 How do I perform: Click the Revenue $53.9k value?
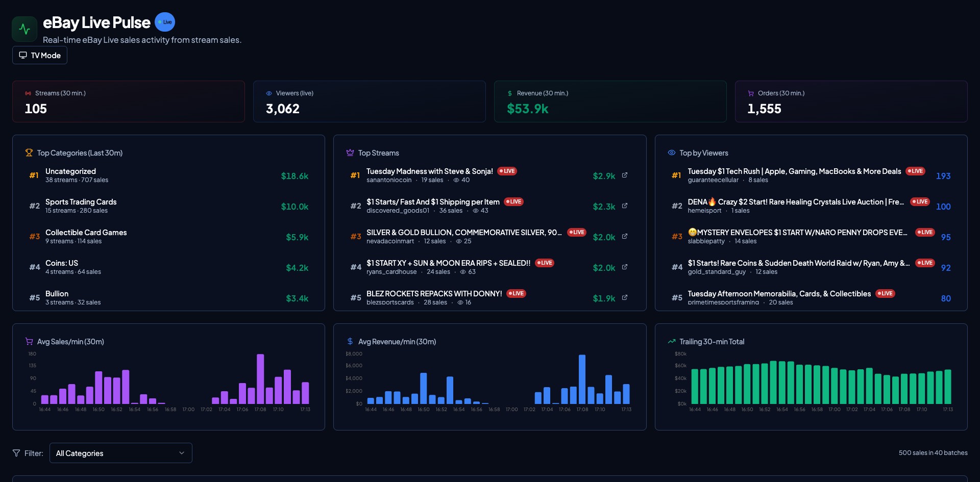(528, 109)
